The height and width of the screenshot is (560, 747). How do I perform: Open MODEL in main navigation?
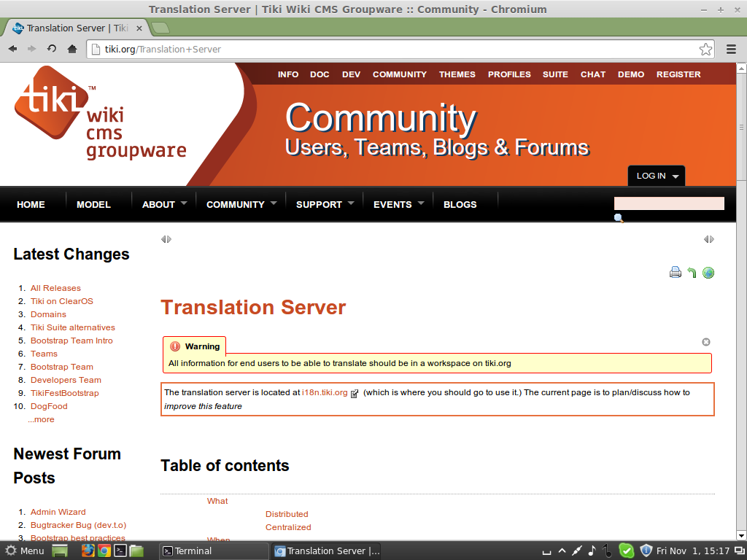pyautogui.click(x=93, y=204)
